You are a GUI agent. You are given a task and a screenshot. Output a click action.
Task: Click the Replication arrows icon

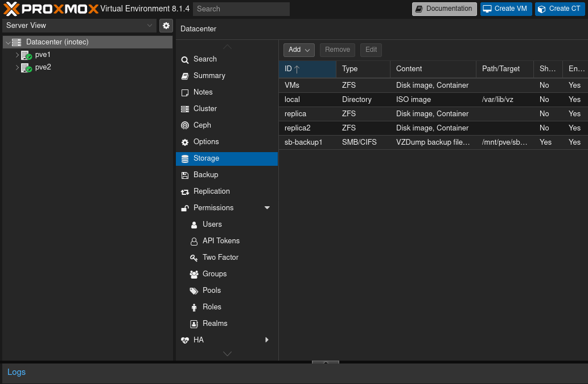(x=185, y=192)
